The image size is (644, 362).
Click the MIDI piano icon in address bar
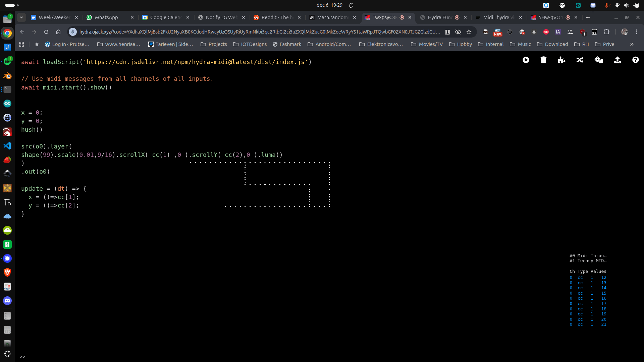coord(447,32)
